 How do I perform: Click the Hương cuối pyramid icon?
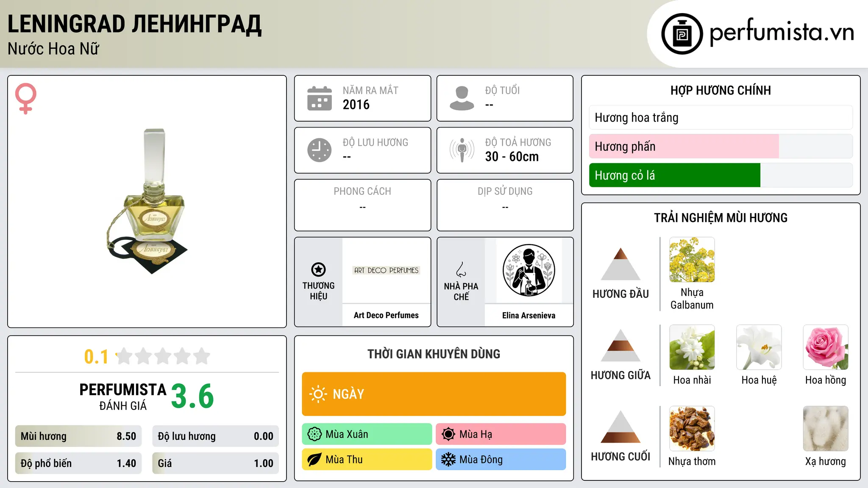(621, 427)
